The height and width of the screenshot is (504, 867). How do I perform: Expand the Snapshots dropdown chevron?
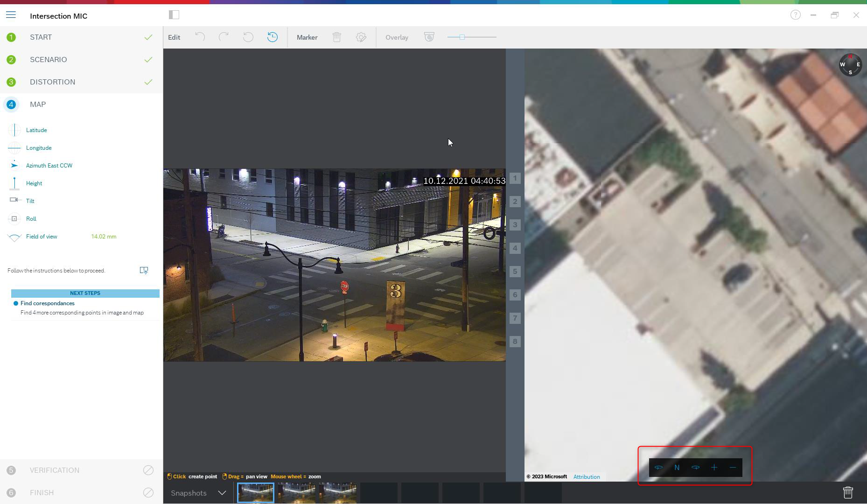(x=222, y=493)
